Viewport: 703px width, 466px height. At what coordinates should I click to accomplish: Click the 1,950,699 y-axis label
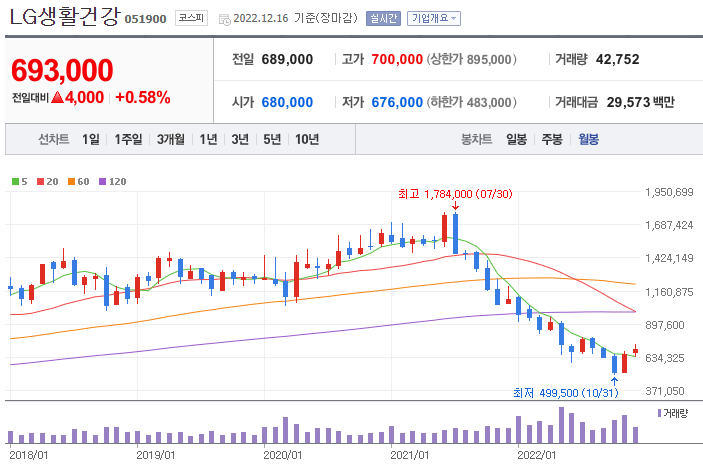coord(669,192)
